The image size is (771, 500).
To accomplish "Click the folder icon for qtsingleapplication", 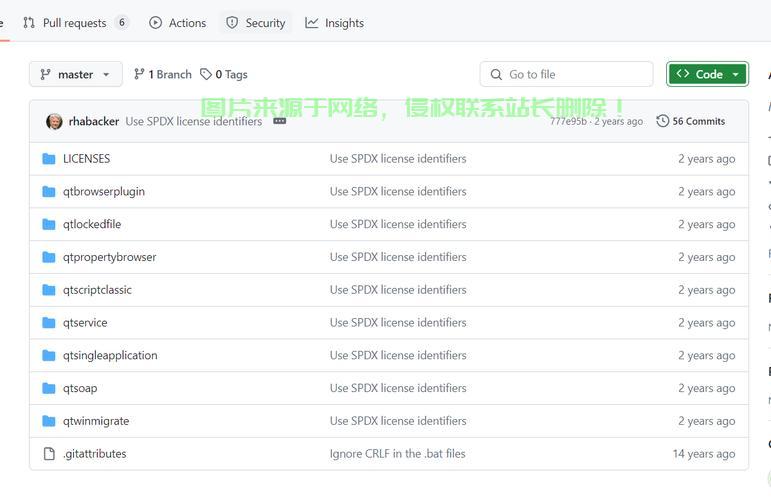I will coord(49,355).
